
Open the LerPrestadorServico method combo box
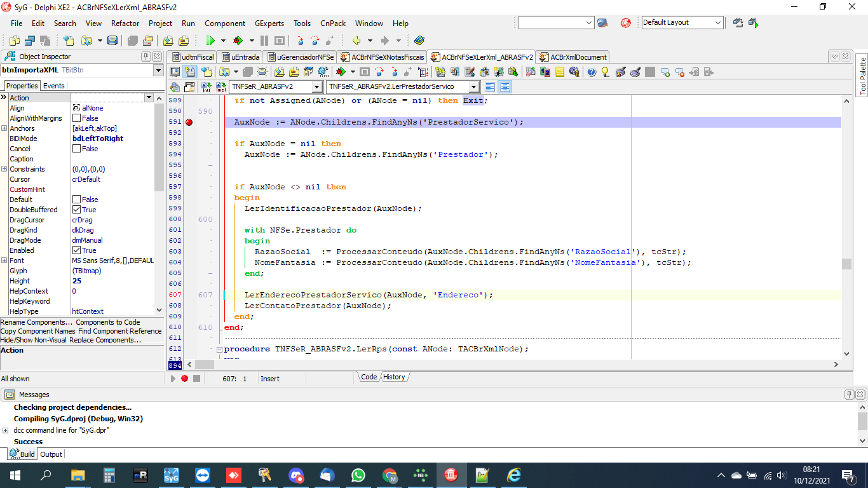click(403, 86)
